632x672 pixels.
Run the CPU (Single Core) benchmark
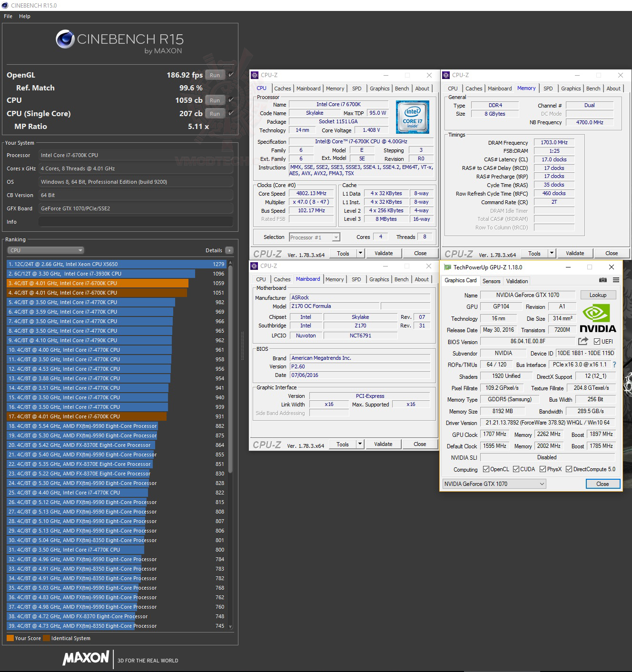click(215, 113)
